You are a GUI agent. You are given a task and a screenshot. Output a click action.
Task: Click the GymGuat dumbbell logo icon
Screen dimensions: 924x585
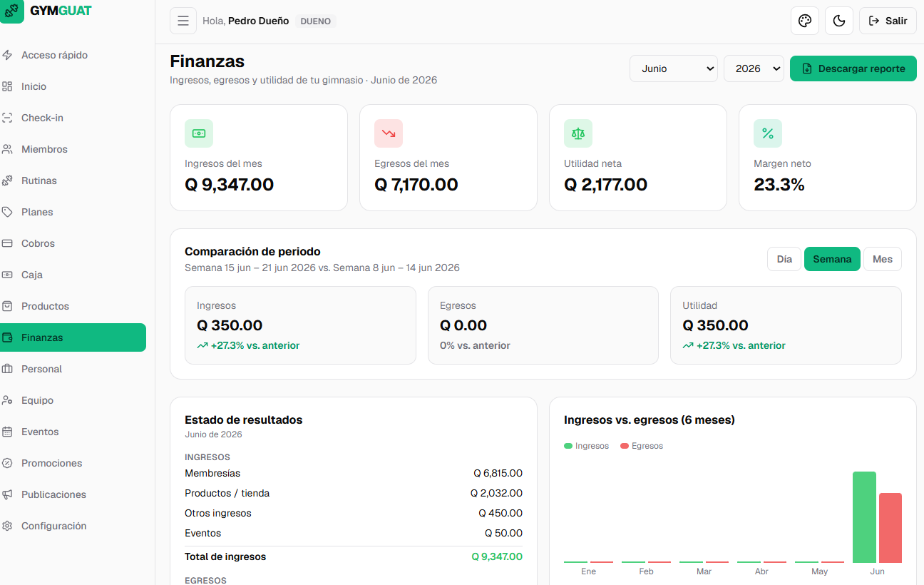pyautogui.click(x=11, y=11)
